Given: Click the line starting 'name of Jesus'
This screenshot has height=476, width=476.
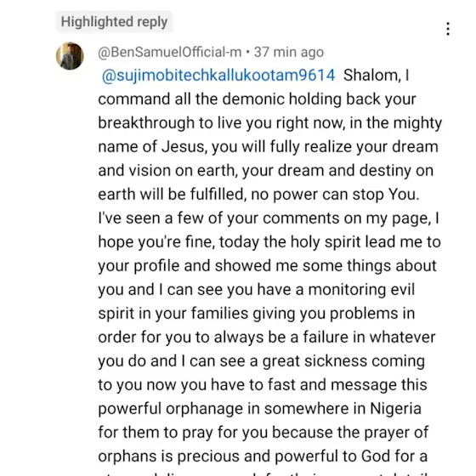Looking at the screenshot, I should pyautogui.click(x=268, y=146).
